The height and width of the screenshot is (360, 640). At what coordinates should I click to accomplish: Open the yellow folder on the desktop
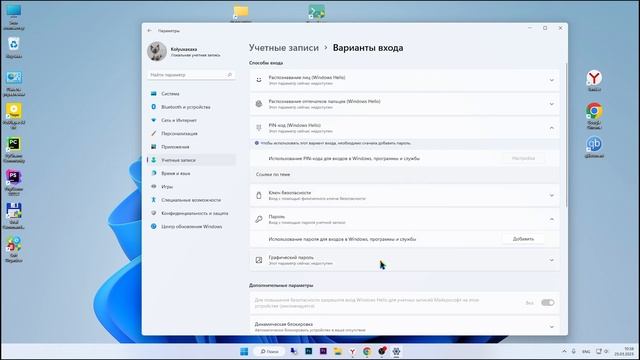point(241,12)
